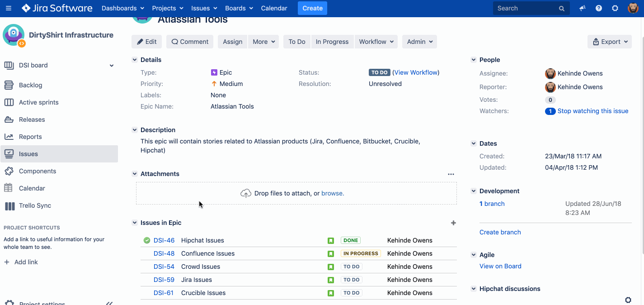Add an issue to the epic with plus icon
Viewport: 644px width, 305px height.
coord(453,223)
